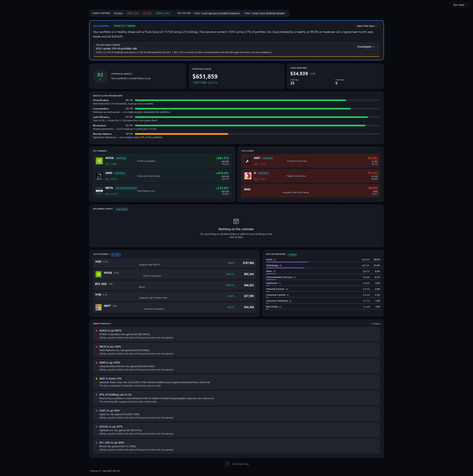
Task: Click the PULSE 77 Healthy badge
Action: (125, 26)
